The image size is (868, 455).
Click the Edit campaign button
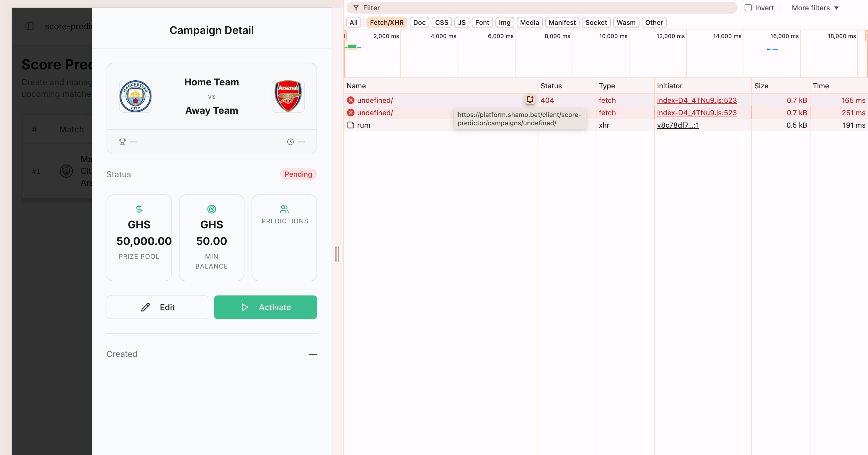(158, 307)
